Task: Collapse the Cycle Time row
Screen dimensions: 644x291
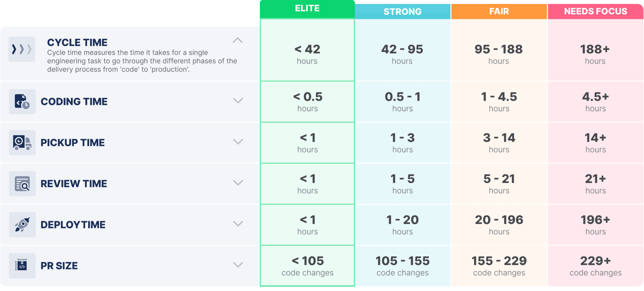Action: coord(238,41)
